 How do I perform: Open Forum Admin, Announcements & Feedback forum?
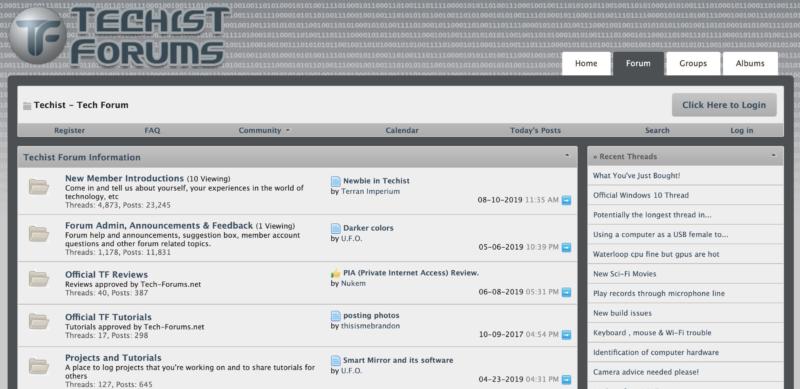point(159,226)
